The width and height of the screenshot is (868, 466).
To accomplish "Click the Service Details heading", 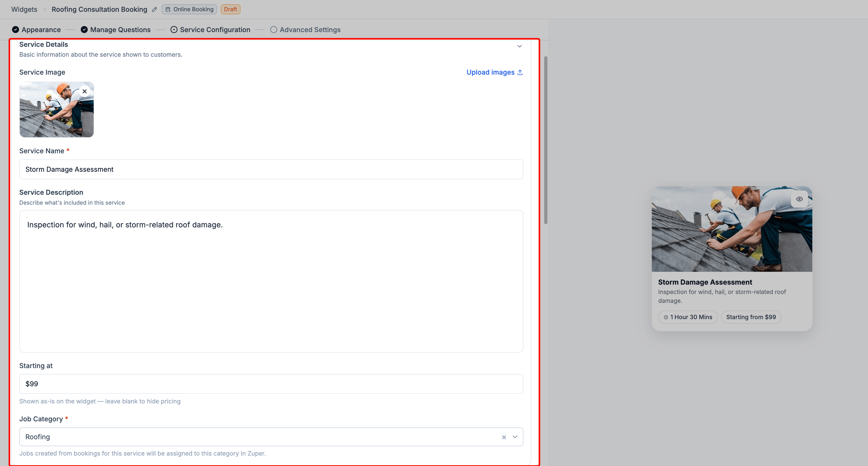I will pos(43,44).
